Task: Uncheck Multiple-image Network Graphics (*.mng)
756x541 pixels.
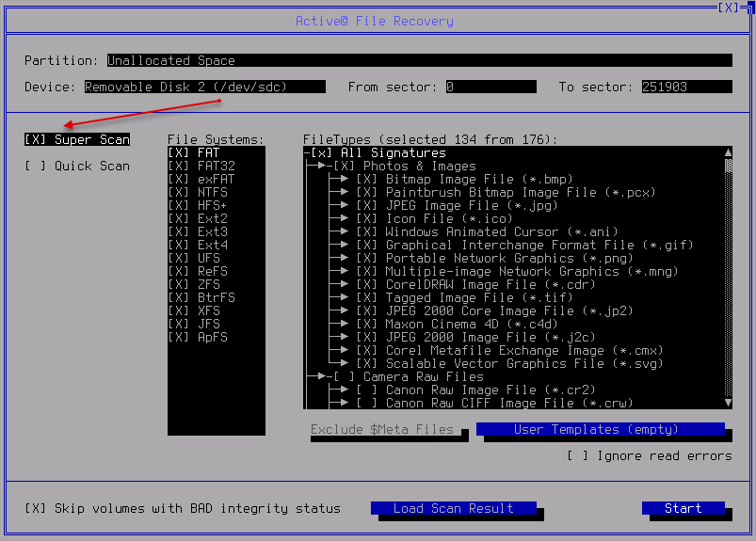Action: pyautogui.click(x=367, y=271)
